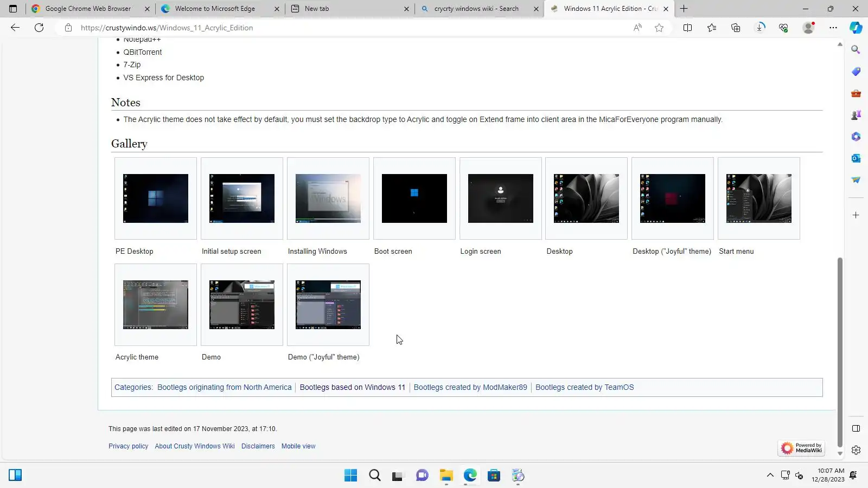
Task: Open sidebar Games icon
Action: click(x=856, y=115)
